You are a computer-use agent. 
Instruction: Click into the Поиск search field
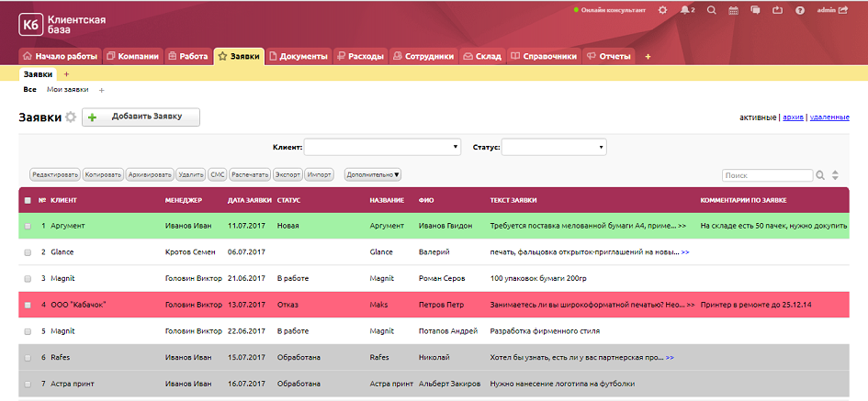pos(766,174)
